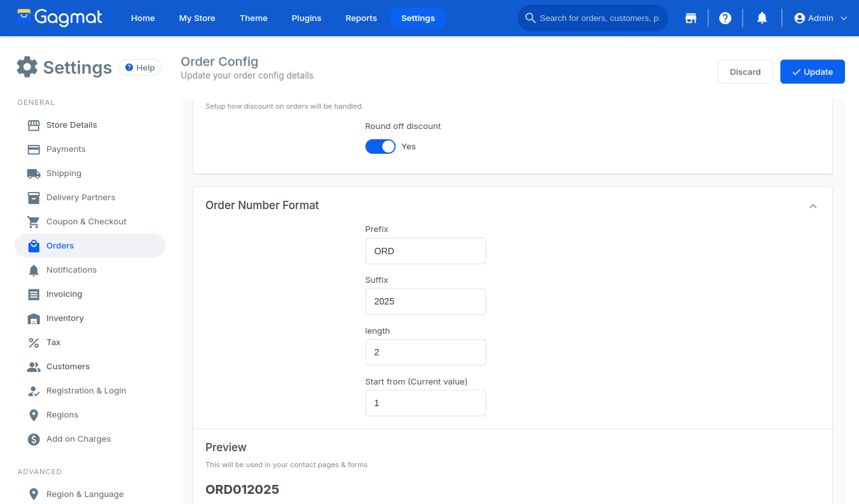Screen dimensions: 859x504
Task: Open the notifications bell in the top bar
Action: [x=762, y=18]
